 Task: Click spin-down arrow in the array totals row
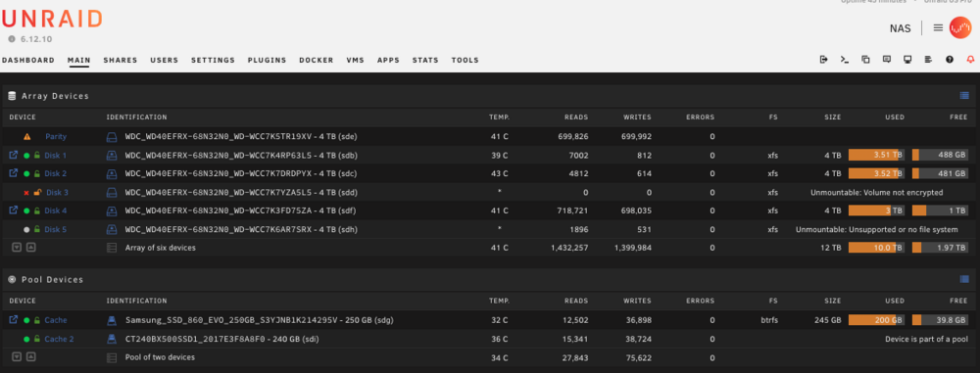(17, 248)
